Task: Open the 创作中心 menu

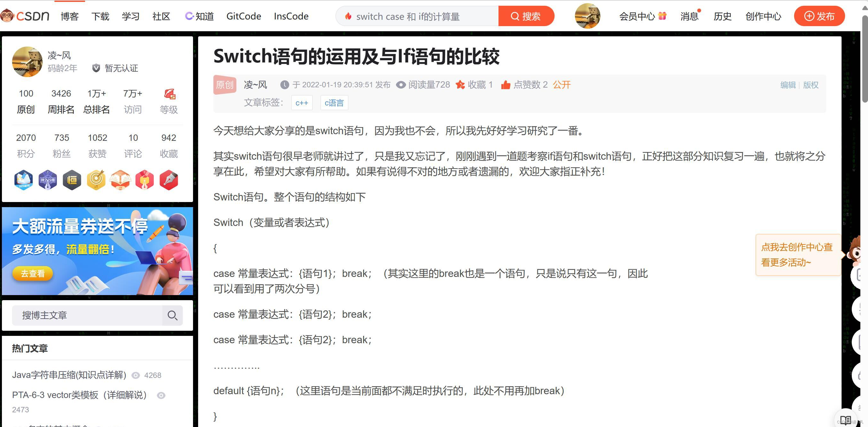Action: (x=763, y=16)
